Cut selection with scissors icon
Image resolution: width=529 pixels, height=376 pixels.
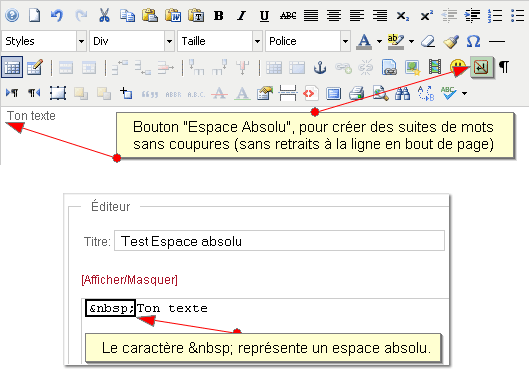[x=104, y=16]
